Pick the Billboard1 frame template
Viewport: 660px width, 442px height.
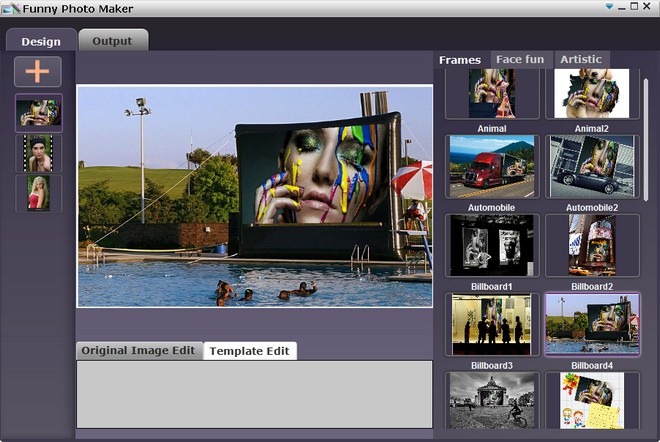(492, 245)
